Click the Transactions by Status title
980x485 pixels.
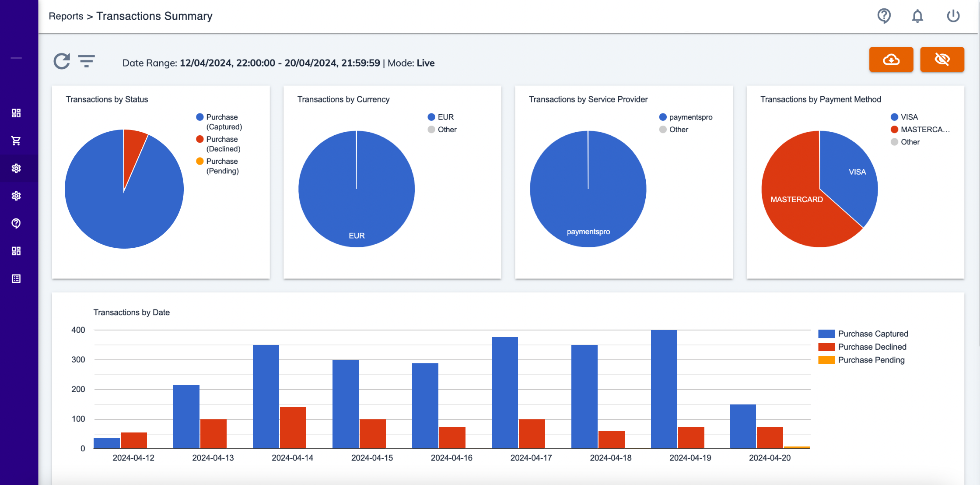coord(107,99)
